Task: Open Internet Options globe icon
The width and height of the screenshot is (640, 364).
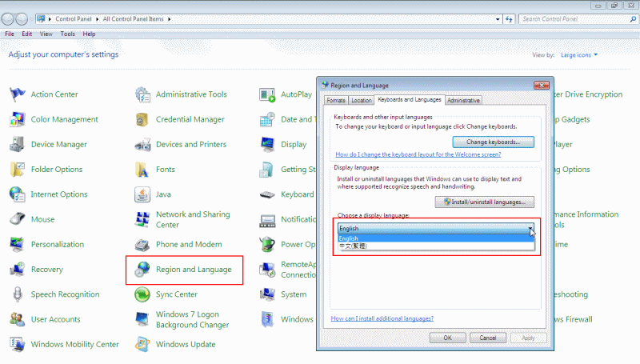Action: coord(17,194)
